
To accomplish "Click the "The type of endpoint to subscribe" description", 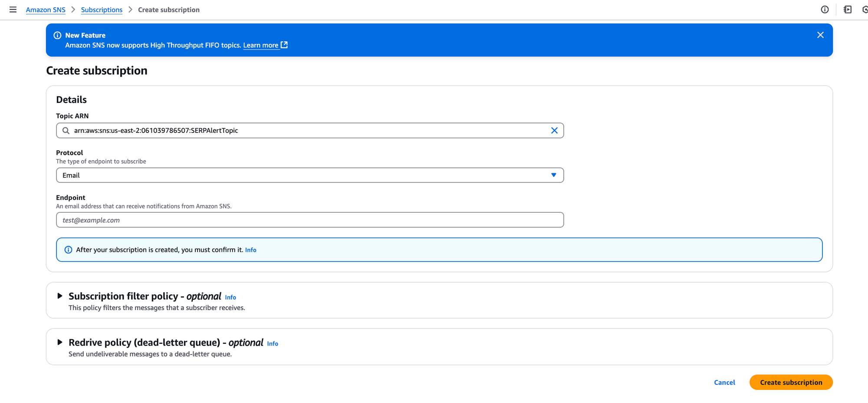I will coord(101,162).
